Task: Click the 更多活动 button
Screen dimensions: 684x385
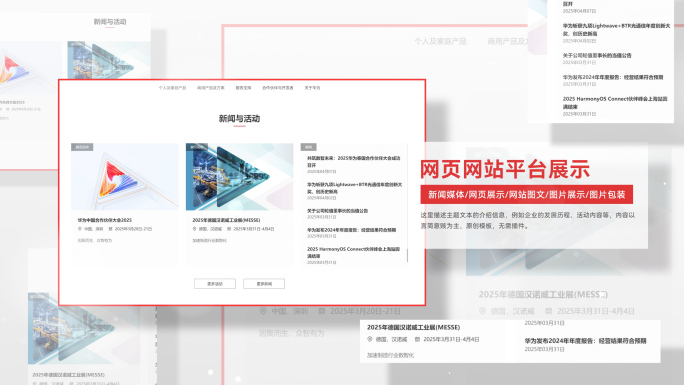Action: [215, 284]
